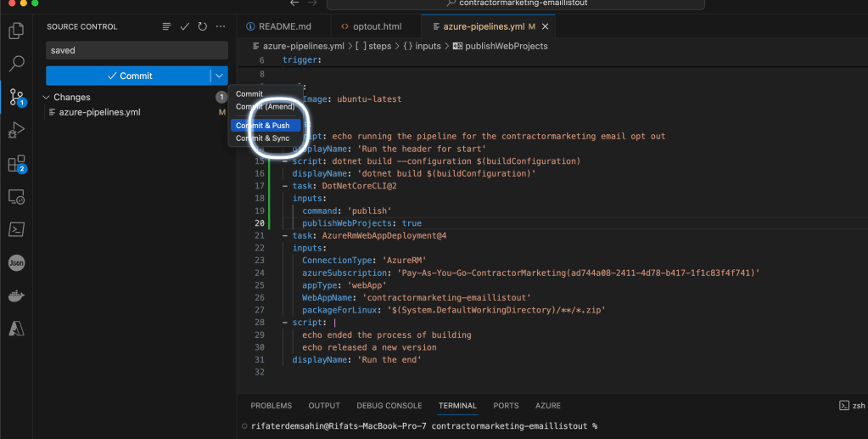Click inputs in the breadcrumb
The width and height of the screenshot is (868, 439).
click(x=428, y=46)
